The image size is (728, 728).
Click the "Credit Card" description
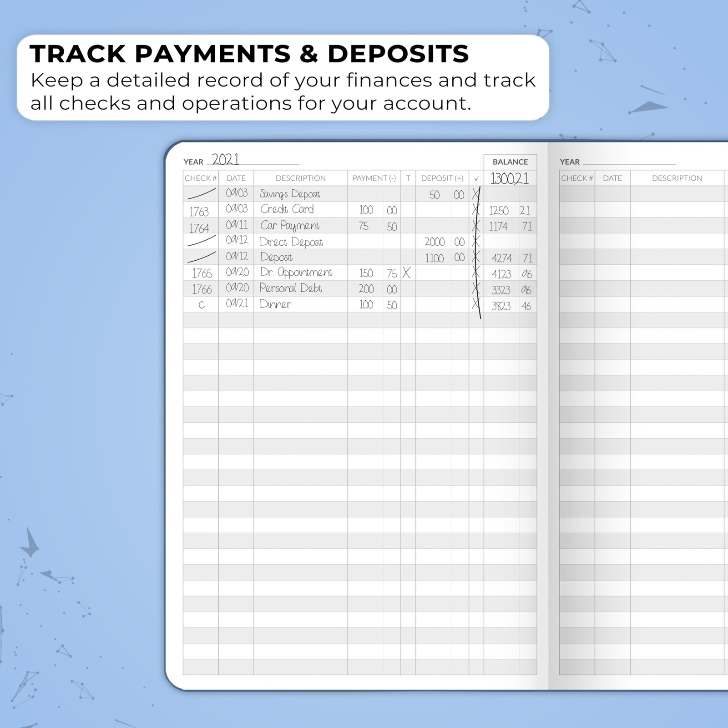[287, 209]
